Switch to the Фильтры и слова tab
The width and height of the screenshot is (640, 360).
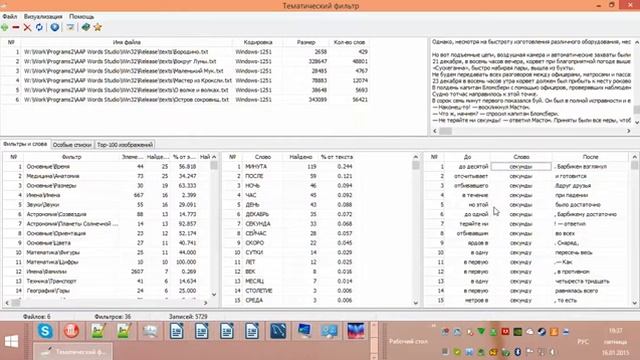point(25,144)
